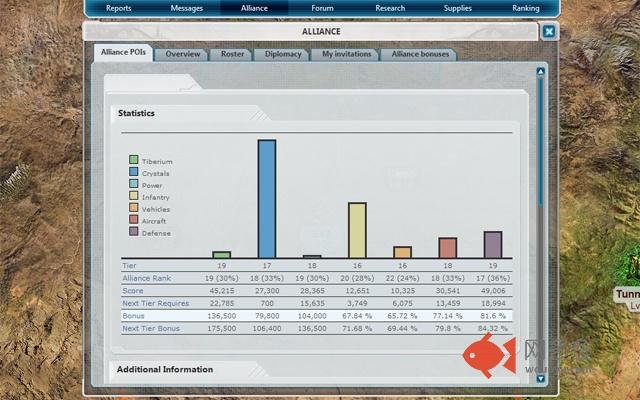640x400 pixels.
Task: Click the Bonus value 136,500
Action: coord(222,316)
